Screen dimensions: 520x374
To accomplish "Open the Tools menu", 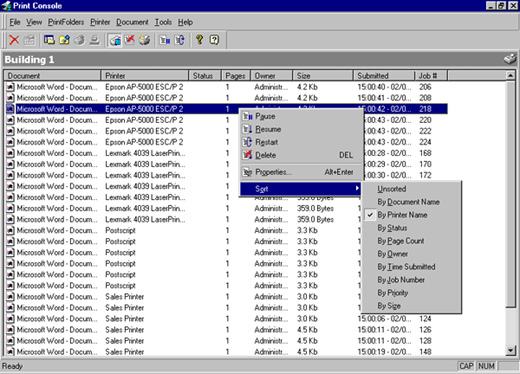I will click(163, 22).
